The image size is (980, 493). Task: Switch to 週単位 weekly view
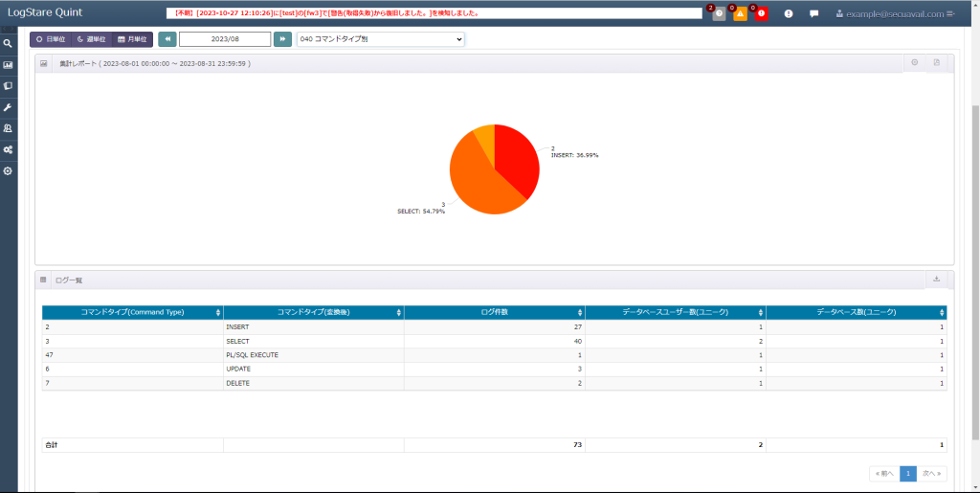coord(91,39)
